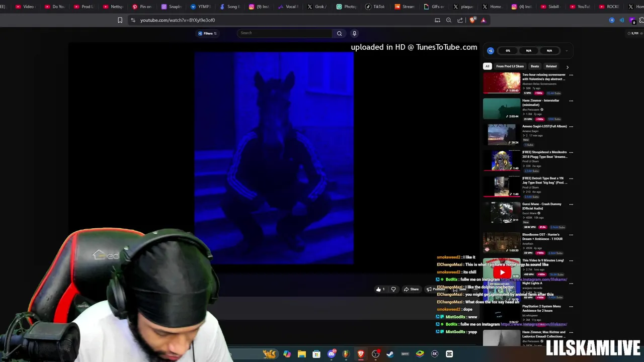Open Discord from the taskbar
The height and width of the screenshot is (362, 644).
pyautogui.click(x=331, y=354)
